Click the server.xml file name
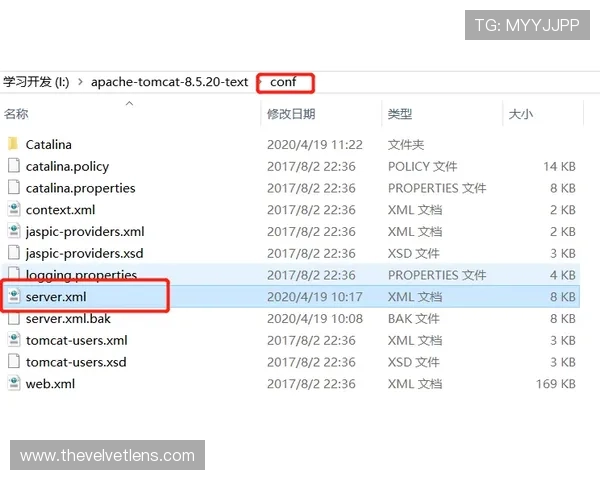The width and height of the screenshot is (600, 480). [x=56, y=297]
